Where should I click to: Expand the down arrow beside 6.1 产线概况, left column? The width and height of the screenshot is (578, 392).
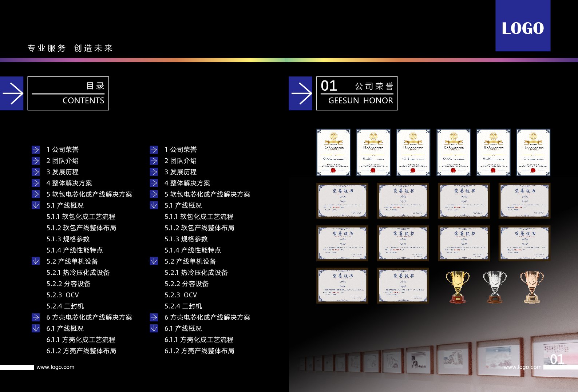pyautogui.click(x=36, y=329)
